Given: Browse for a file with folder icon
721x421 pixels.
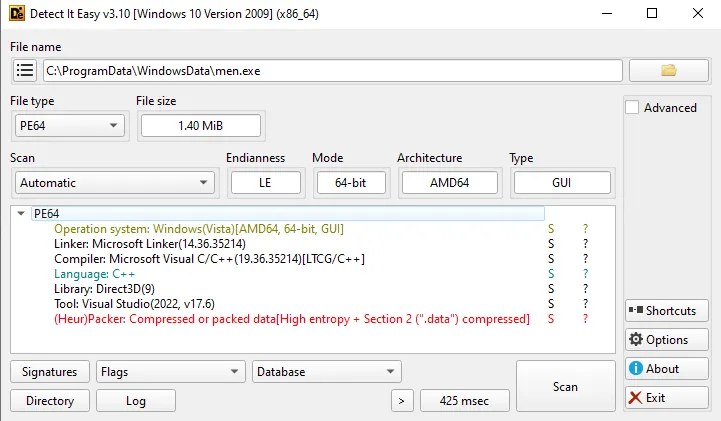Looking at the screenshot, I should 669,70.
